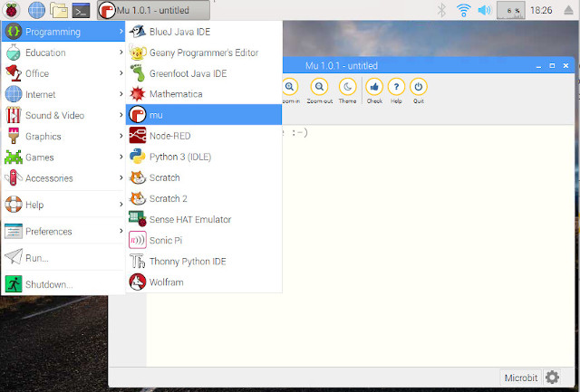Click the Microbit mode label in Mu
This screenshot has width=580, height=392.
(521, 378)
